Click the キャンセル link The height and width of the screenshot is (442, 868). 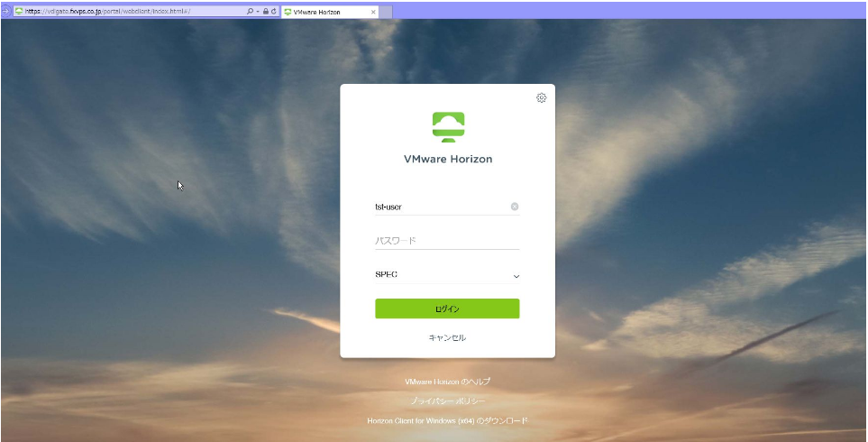pos(447,337)
